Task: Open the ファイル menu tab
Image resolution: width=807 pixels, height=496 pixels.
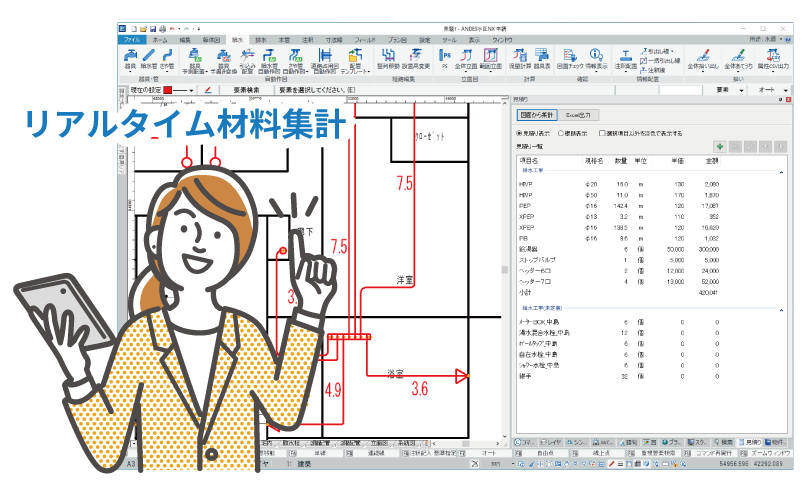Action: click(x=132, y=40)
